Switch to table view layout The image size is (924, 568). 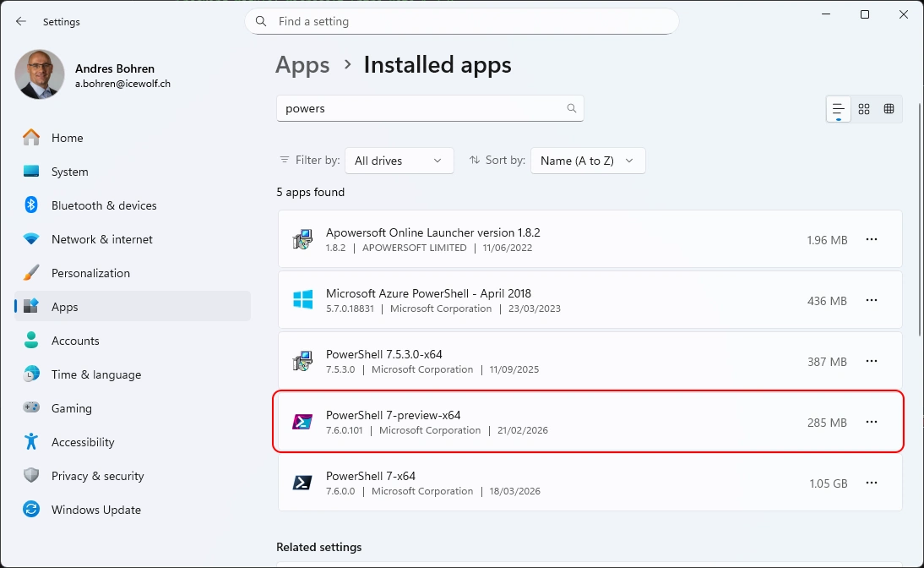pos(889,109)
